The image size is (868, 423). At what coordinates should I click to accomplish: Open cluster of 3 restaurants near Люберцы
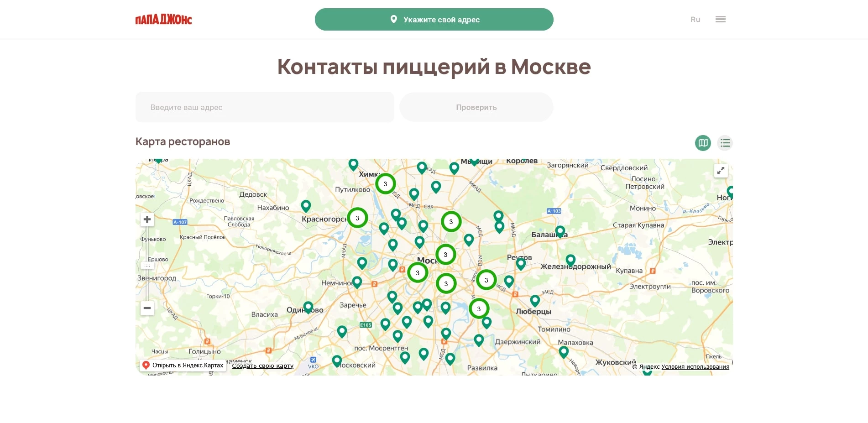(479, 308)
